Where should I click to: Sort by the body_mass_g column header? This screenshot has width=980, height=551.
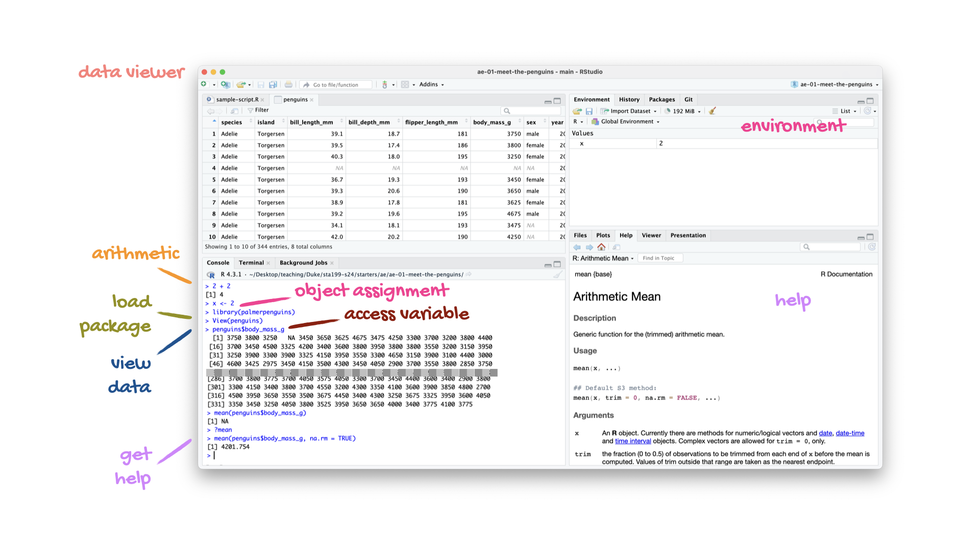coord(492,122)
